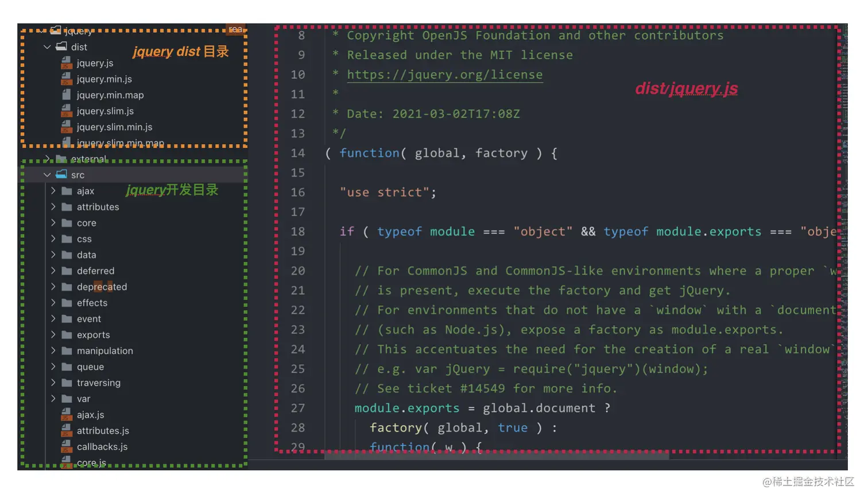
Task: Click the queue folder icon
Action: 67,367
